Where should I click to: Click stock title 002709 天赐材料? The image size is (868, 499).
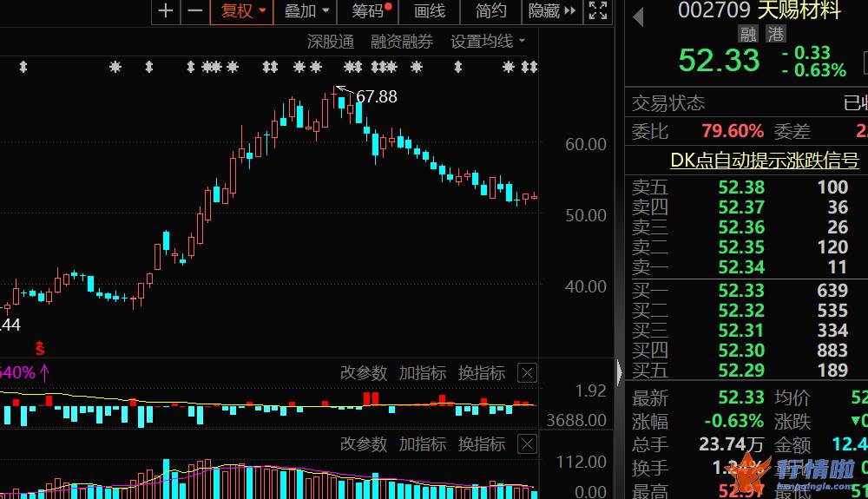click(x=759, y=10)
